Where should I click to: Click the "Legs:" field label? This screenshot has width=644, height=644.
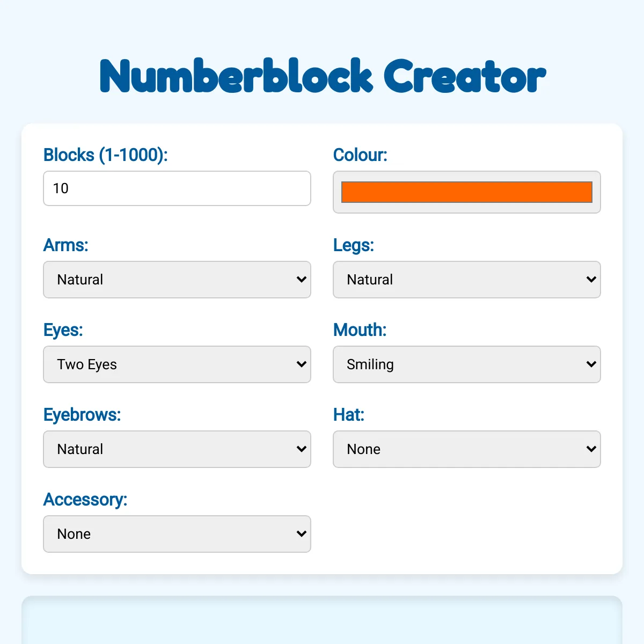point(354,245)
